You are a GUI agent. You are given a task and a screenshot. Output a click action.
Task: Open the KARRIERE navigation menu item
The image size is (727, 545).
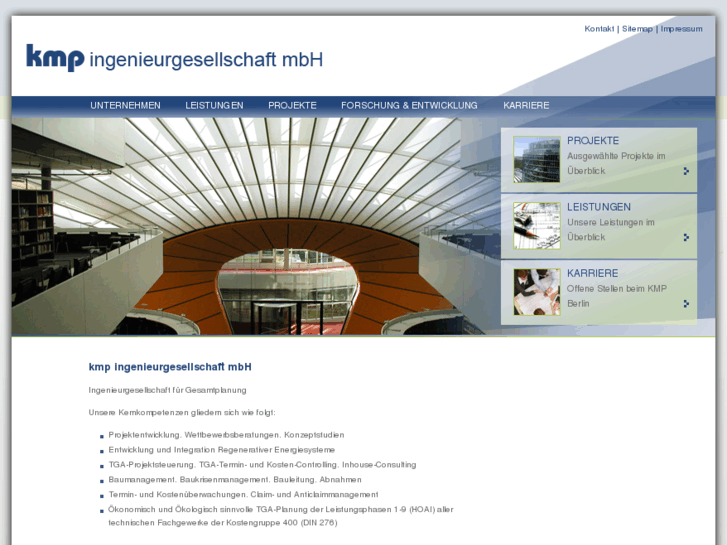click(526, 105)
